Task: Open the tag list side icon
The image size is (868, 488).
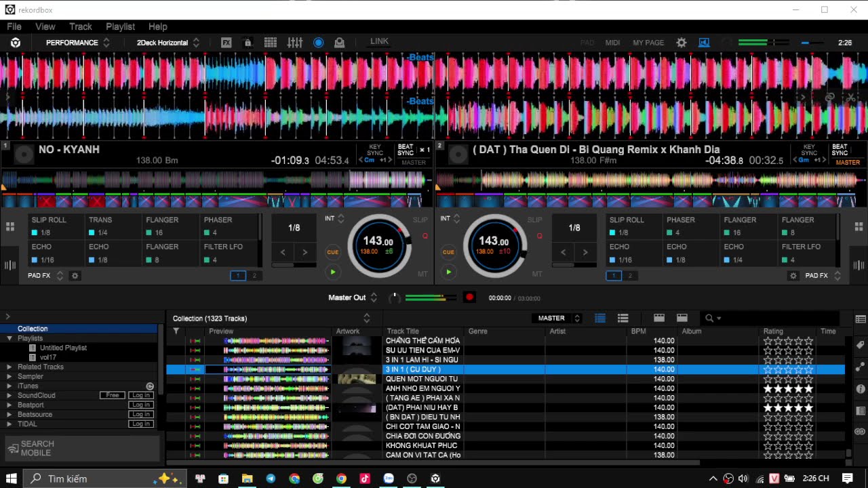Action: (x=861, y=344)
